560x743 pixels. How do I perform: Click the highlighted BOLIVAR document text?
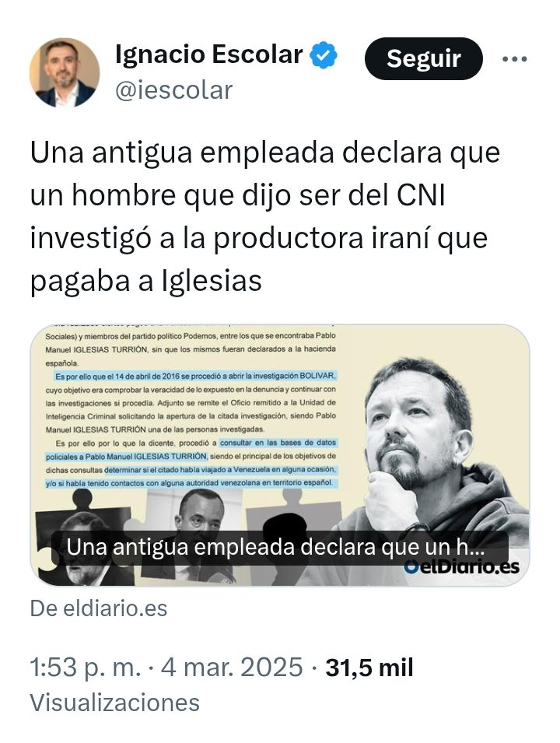(196, 376)
